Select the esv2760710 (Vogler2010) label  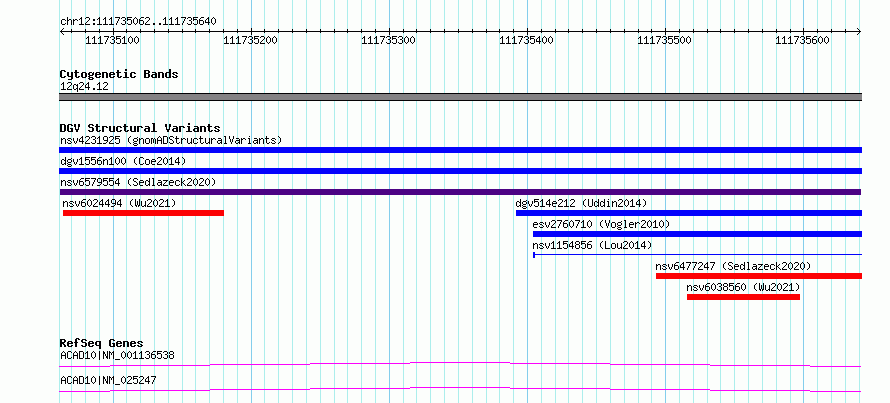(602, 224)
